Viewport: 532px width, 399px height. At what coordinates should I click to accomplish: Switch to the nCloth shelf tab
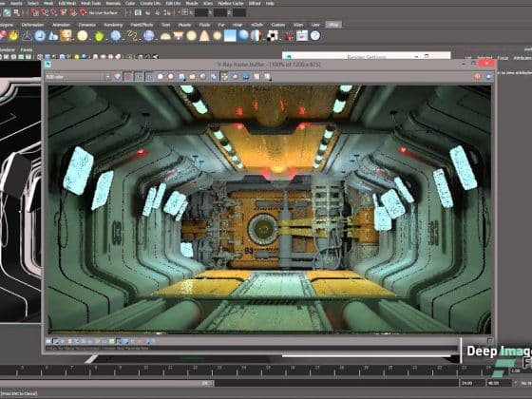(x=256, y=25)
